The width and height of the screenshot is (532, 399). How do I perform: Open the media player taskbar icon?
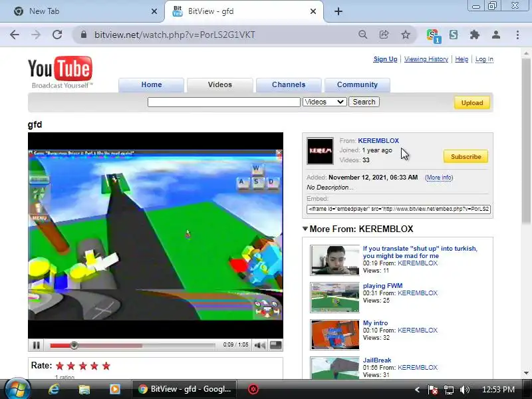pyautogui.click(x=114, y=389)
